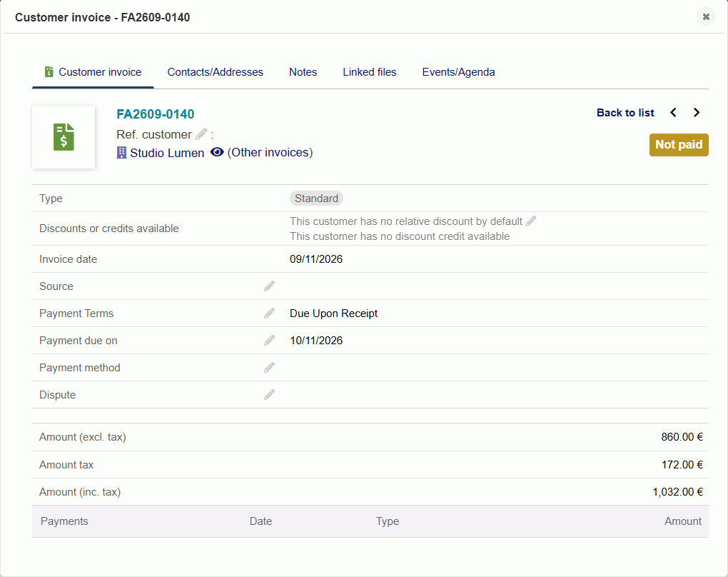Click the due date 10/11/2026
This screenshot has width=728, height=577.
click(x=316, y=341)
